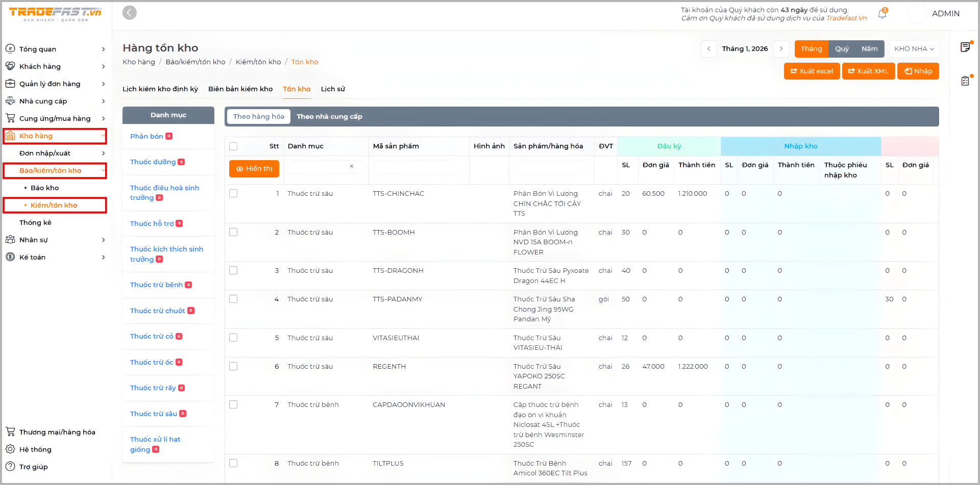The height and width of the screenshot is (485, 980).
Task: Select the checkbox for row TTS-BOOMH
Action: 233,233
